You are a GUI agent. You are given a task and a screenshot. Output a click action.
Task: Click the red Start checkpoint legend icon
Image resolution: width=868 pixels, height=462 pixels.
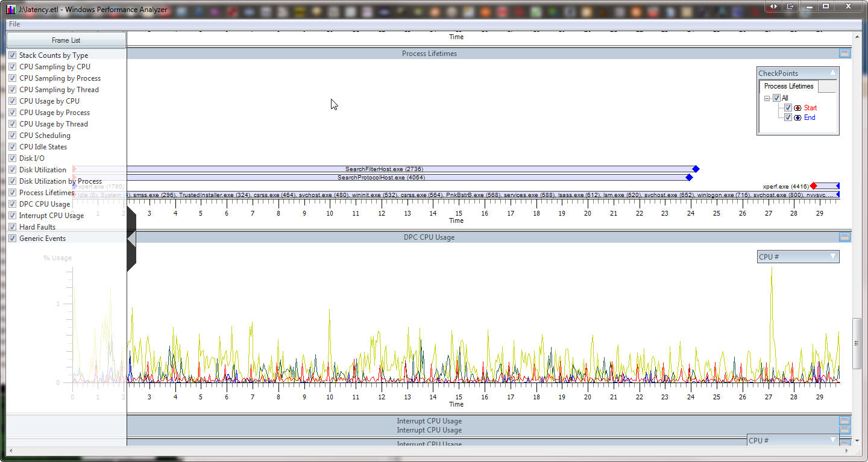coord(798,108)
